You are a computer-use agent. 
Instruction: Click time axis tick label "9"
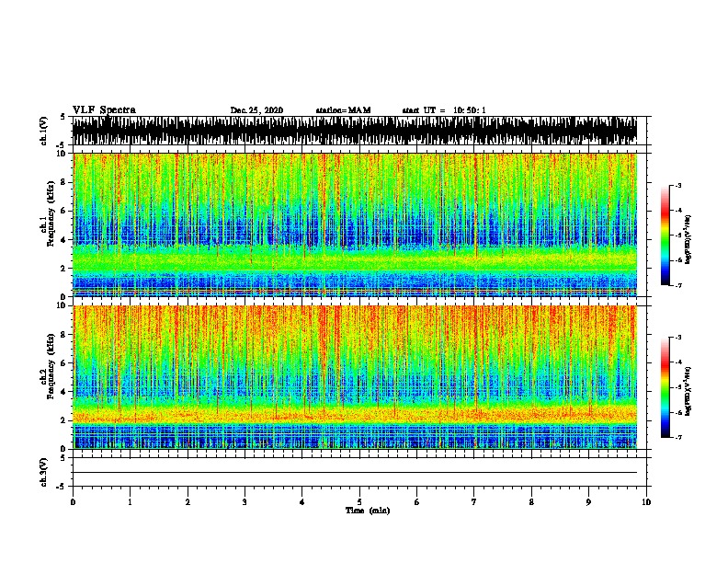pos(588,501)
